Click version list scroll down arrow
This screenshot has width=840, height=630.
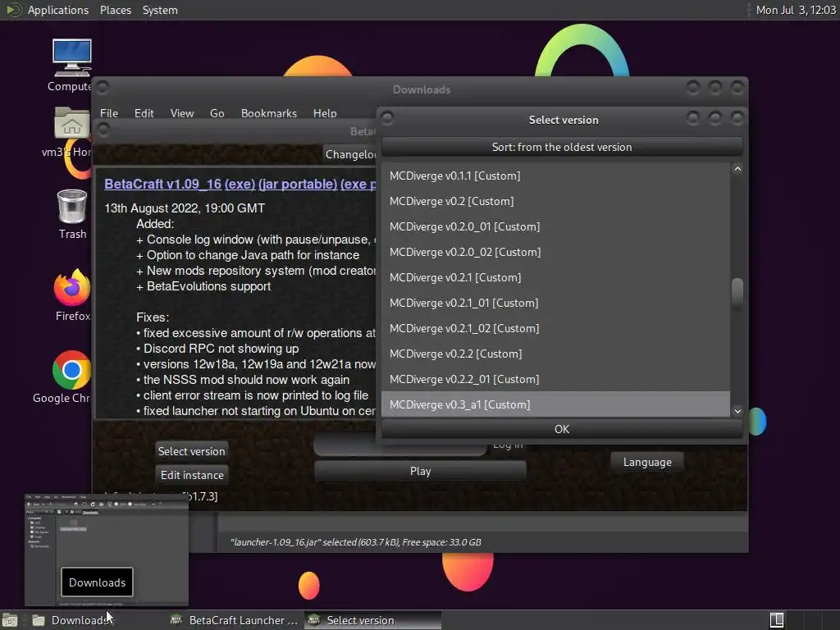click(x=737, y=411)
